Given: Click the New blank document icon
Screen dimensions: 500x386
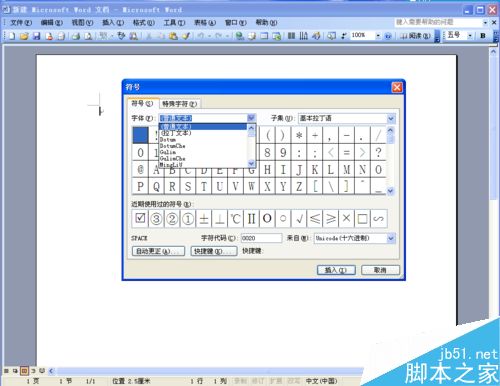Looking at the screenshot, I should [11, 36].
